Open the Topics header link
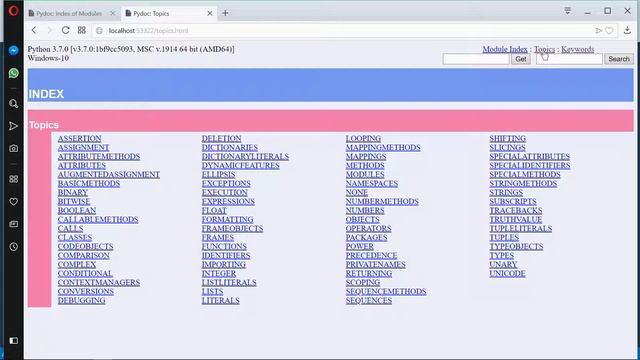The height and width of the screenshot is (360, 640). [x=544, y=49]
